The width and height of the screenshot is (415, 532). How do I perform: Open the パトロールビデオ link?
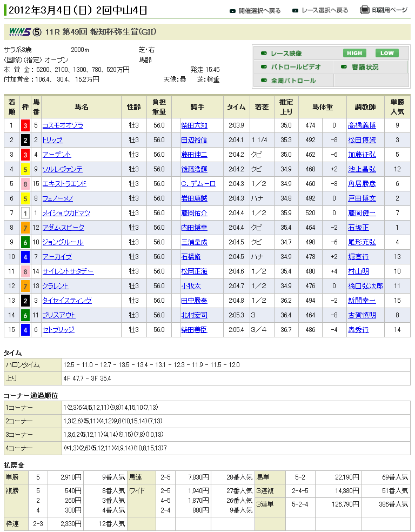point(296,67)
